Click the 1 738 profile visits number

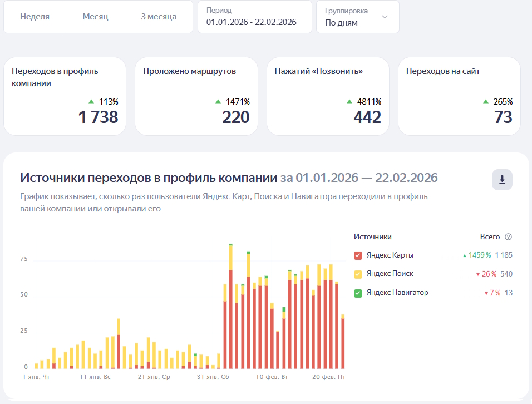(x=98, y=117)
